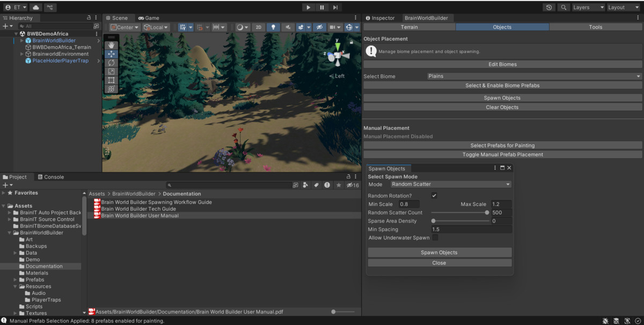Open version control icon in top toolbar
Image resolution: width=644 pixels, height=325 pixels.
coord(50,8)
